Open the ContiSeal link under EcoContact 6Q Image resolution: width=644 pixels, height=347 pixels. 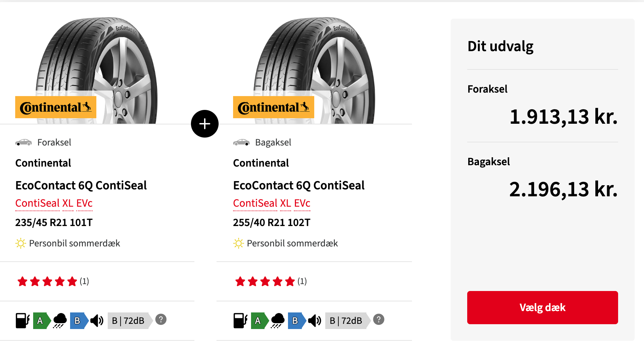37,203
